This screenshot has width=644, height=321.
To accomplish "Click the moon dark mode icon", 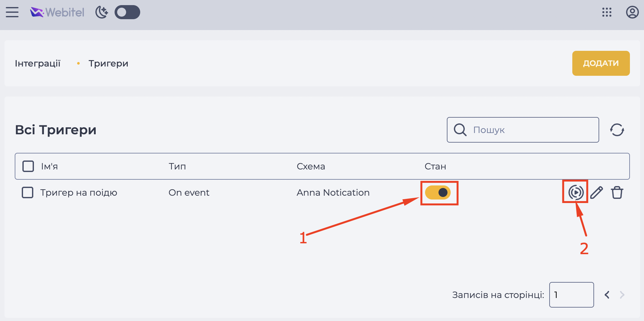I will click(x=102, y=12).
